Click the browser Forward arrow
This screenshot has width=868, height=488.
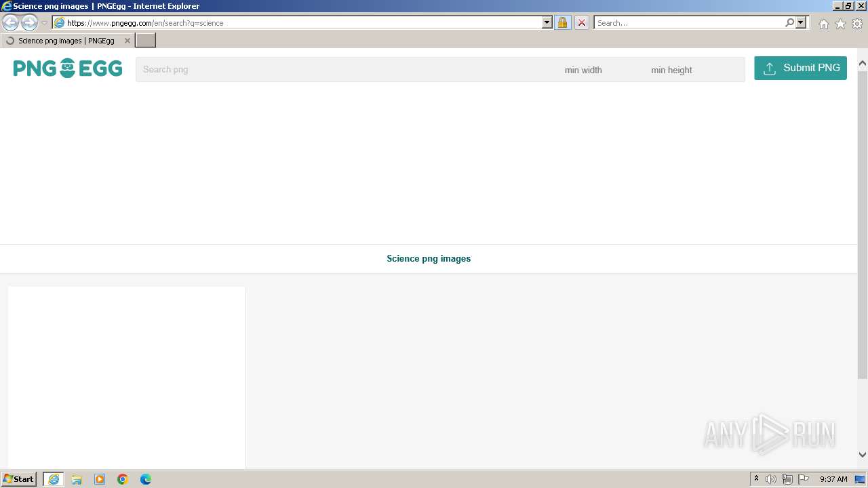[29, 22]
